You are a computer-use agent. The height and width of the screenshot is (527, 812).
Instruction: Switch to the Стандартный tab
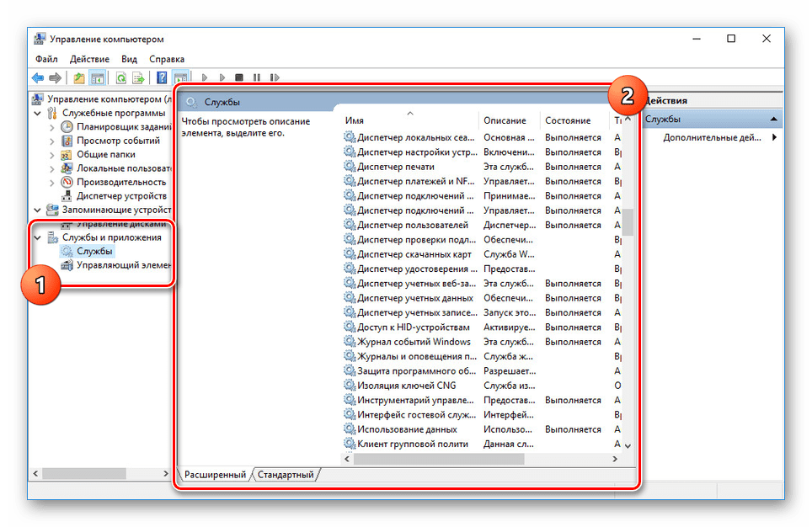click(x=286, y=475)
